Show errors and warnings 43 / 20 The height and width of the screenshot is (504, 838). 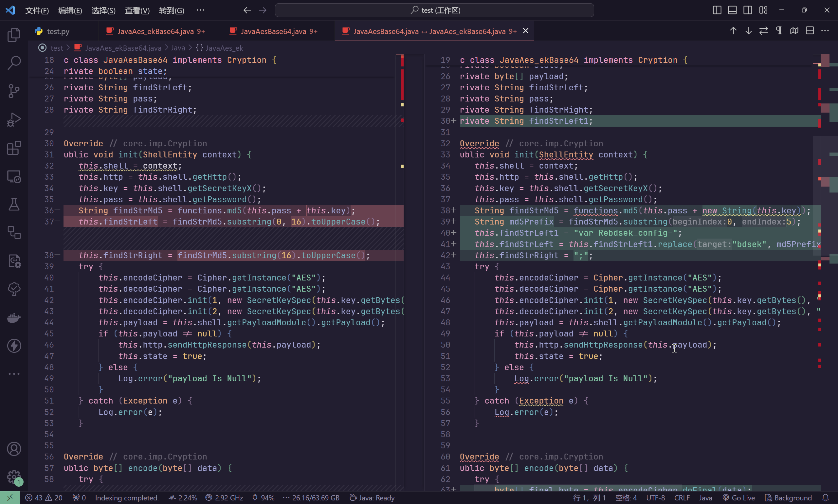[44, 497]
